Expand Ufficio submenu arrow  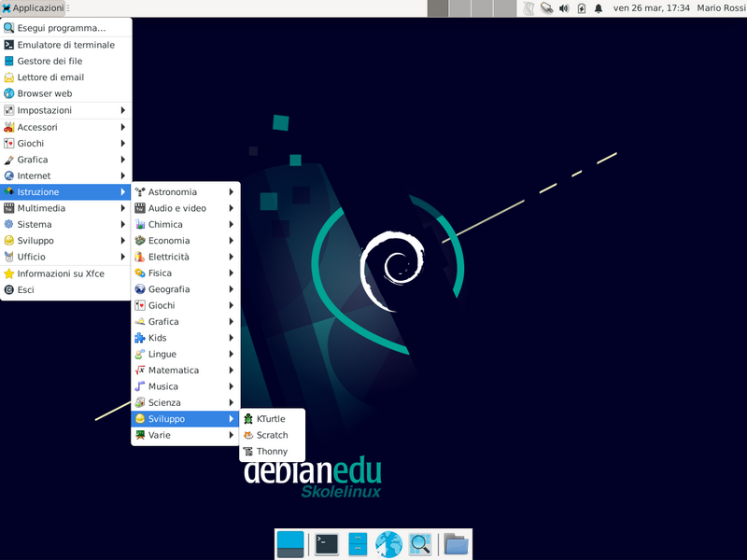[x=123, y=257]
